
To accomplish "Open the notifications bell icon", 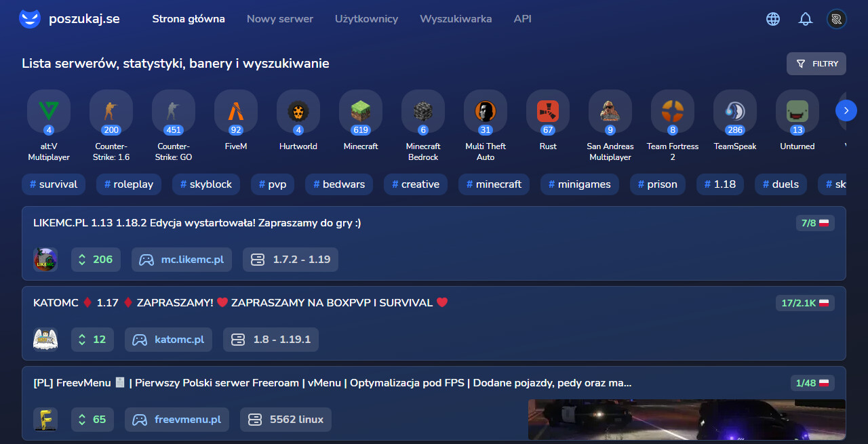I will click(806, 19).
